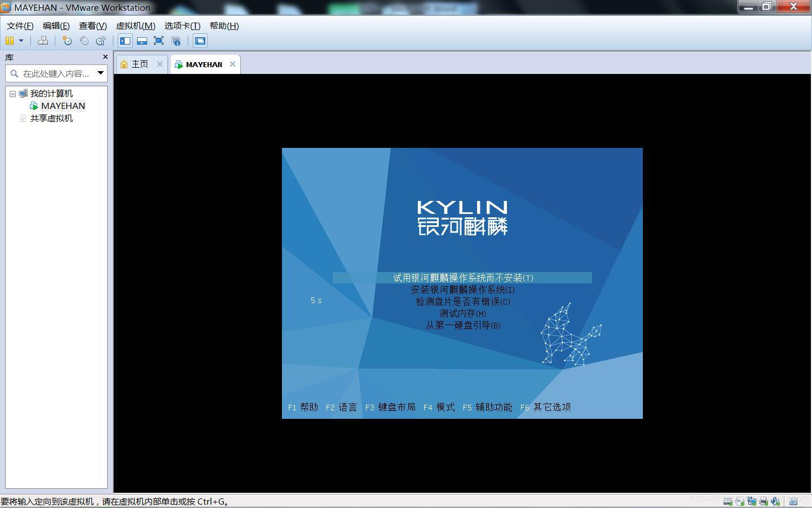Click the CD/DVD drive status icon

[x=740, y=501]
